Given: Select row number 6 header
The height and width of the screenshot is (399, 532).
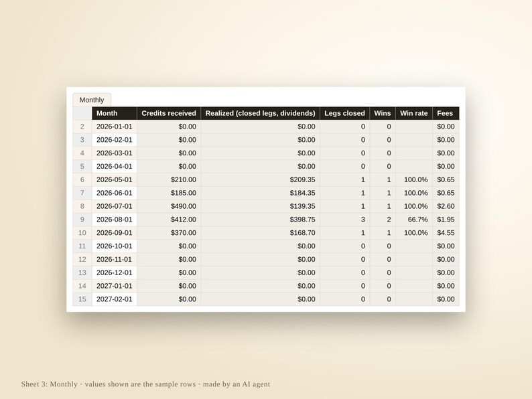Looking at the screenshot, I should (82, 179).
